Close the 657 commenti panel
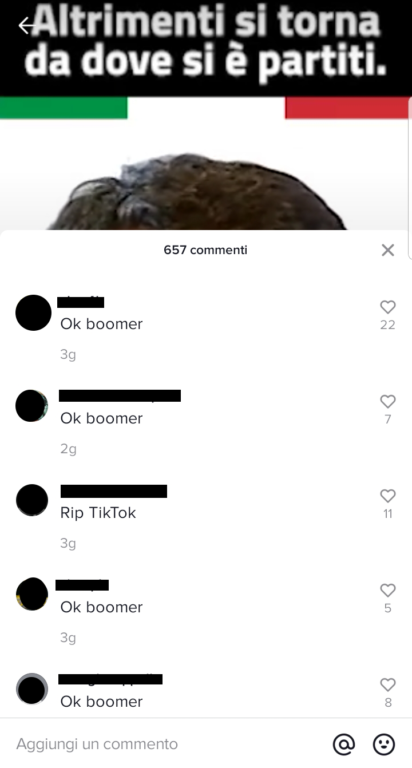412x768 pixels. click(388, 250)
